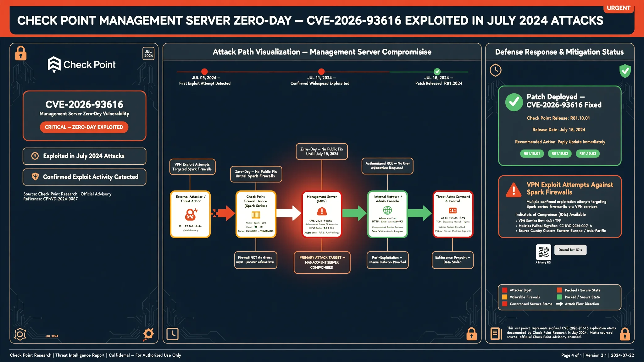
Task: Click the green shield checkmark icon
Action: click(x=625, y=71)
